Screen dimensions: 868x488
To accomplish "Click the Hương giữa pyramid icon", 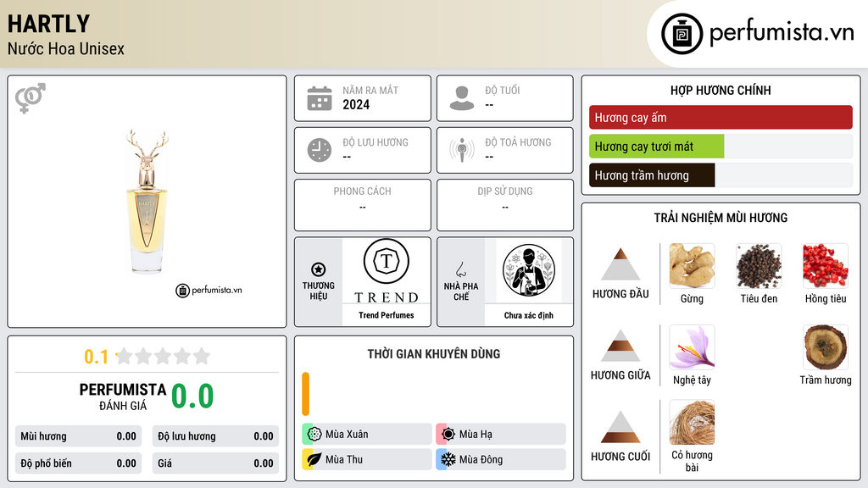I will pos(620,346).
